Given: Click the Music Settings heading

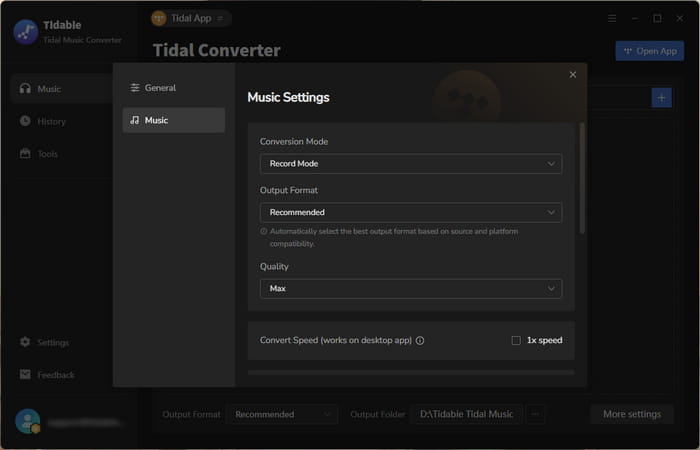Looking at the screenshot, I should 288,97.
